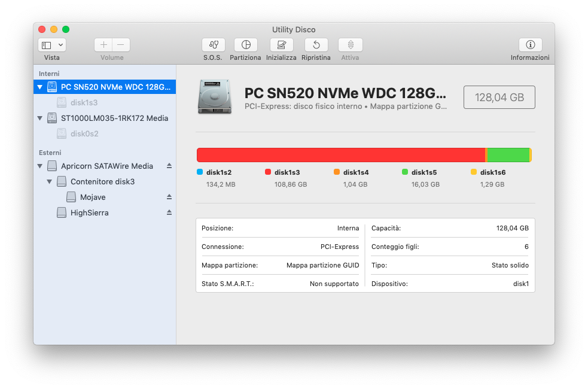
Task: Click the Stato solido type value
Action: tap(510, 265)
